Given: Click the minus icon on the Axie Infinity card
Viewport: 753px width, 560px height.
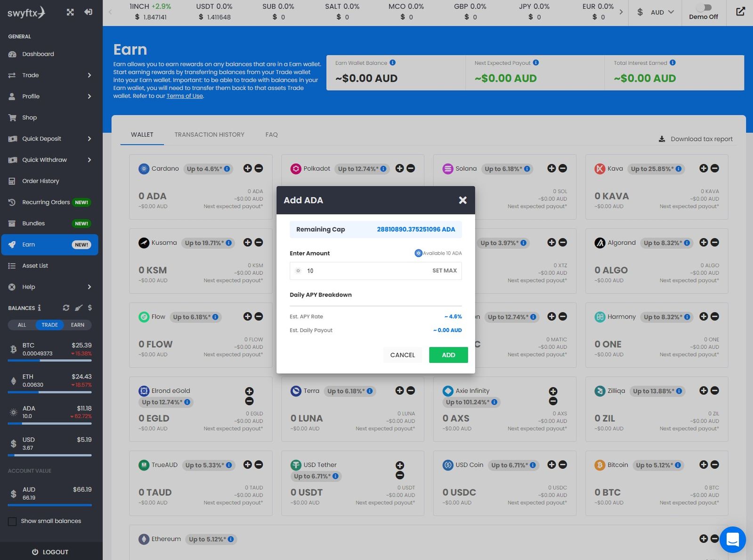Looking at the screenshot, I should [553, 401].
